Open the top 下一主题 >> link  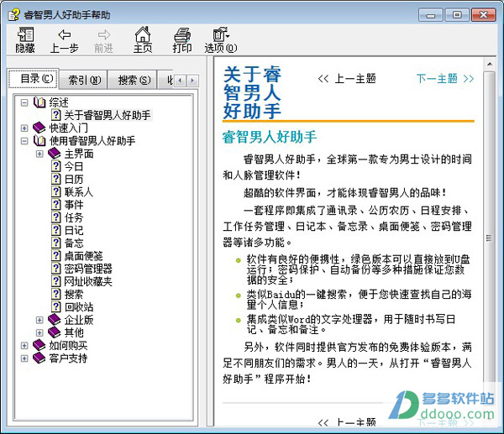[445, 78]
